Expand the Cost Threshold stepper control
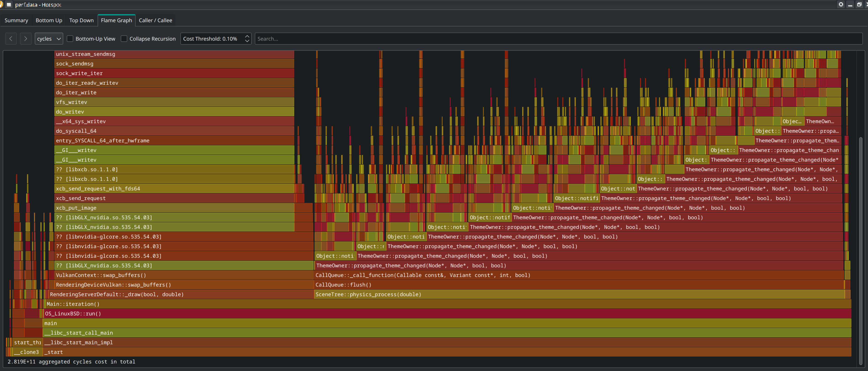The width and height of the screenshot is (868, 371). click(x=247, y=36)
